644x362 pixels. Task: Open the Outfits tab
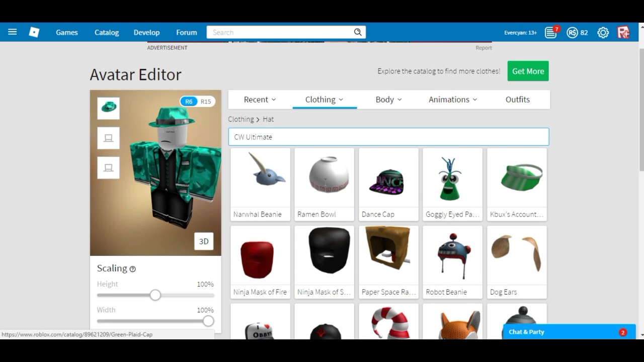pos(518,100)
